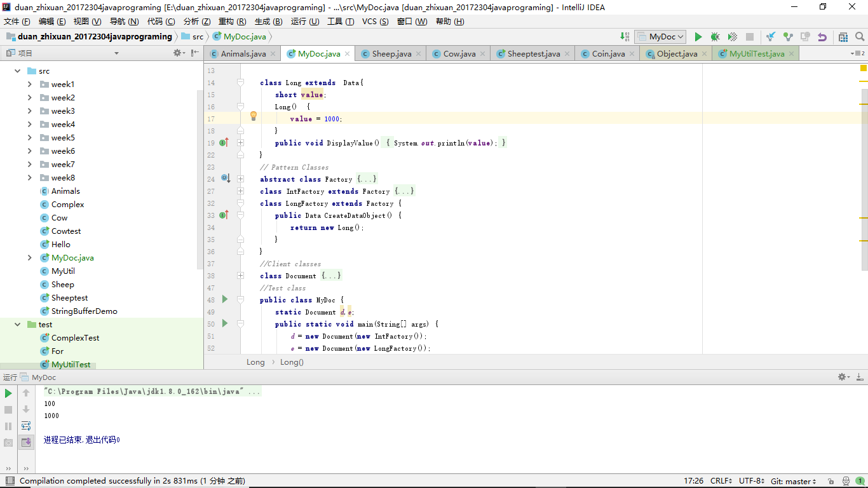Rerun MyDoc from the run panel
The height and width of the screenshot is (488, 868).
(x=8, y=393)
